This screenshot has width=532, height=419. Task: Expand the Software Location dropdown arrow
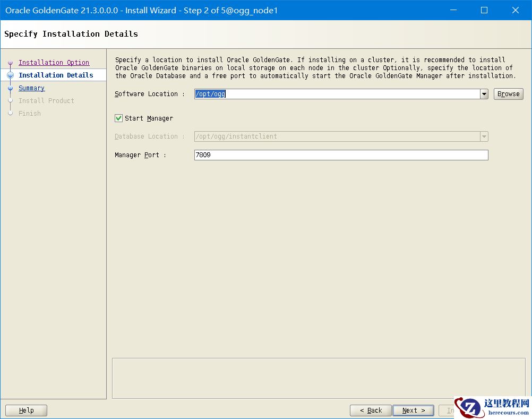[484, 94]
